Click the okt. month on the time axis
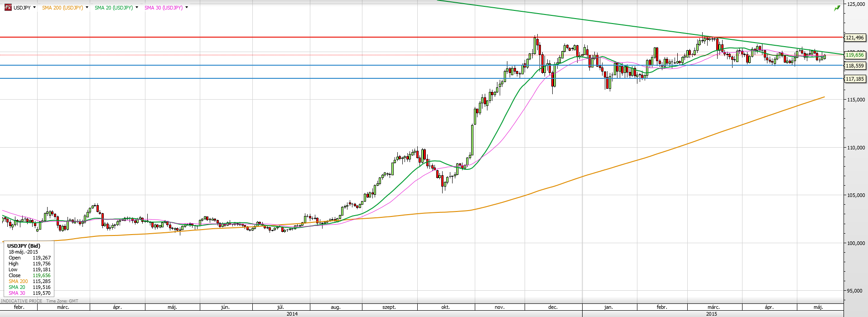 [x=445, y=307]
